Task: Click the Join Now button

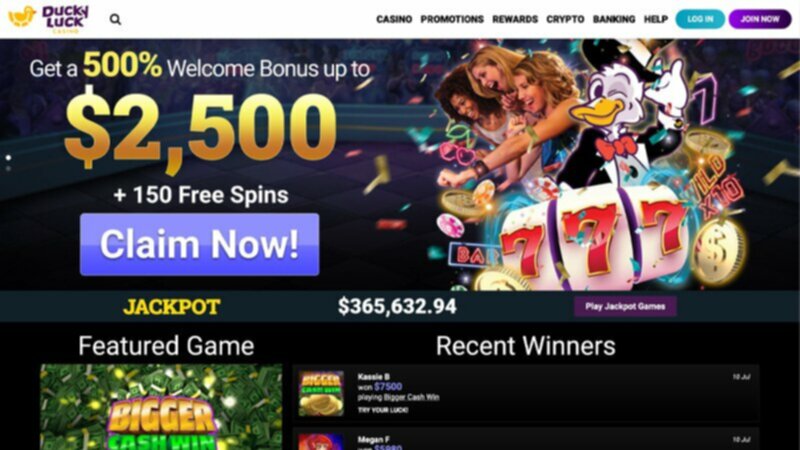Action: coord(760,19)
